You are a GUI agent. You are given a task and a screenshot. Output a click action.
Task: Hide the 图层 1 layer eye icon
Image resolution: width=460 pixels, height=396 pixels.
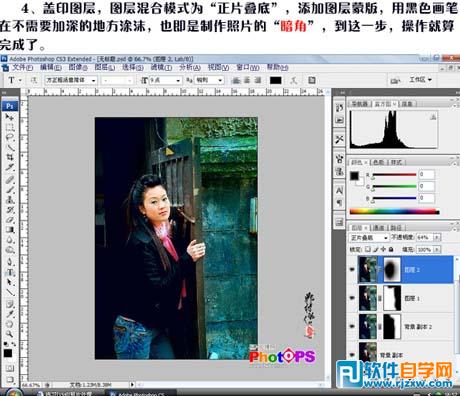pos(352,298)
